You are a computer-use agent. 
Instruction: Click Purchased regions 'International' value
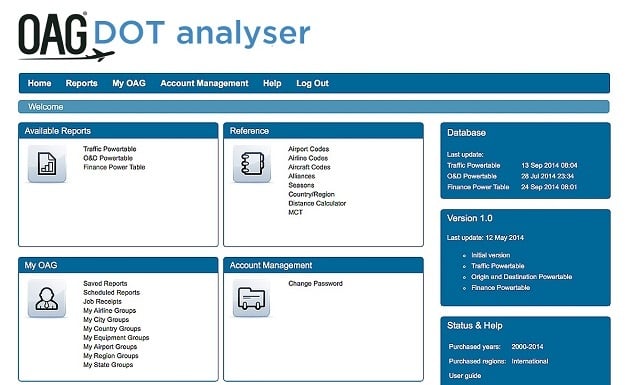coord(530,361)
